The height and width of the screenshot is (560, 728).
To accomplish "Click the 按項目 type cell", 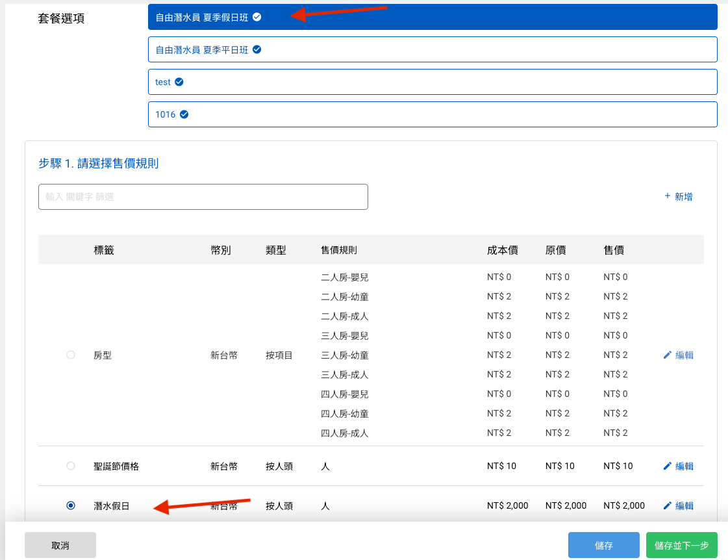I will click(279, 355).
